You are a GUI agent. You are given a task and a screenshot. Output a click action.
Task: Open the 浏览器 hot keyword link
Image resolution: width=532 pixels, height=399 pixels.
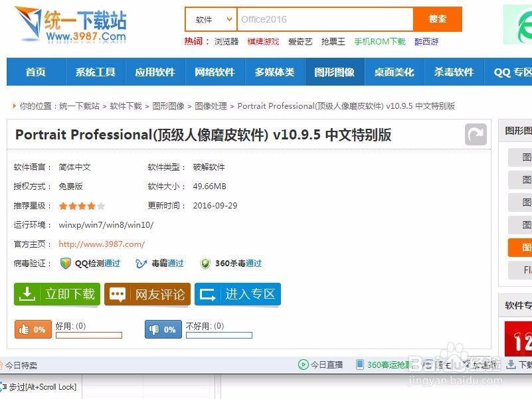[x=226, y=42]
